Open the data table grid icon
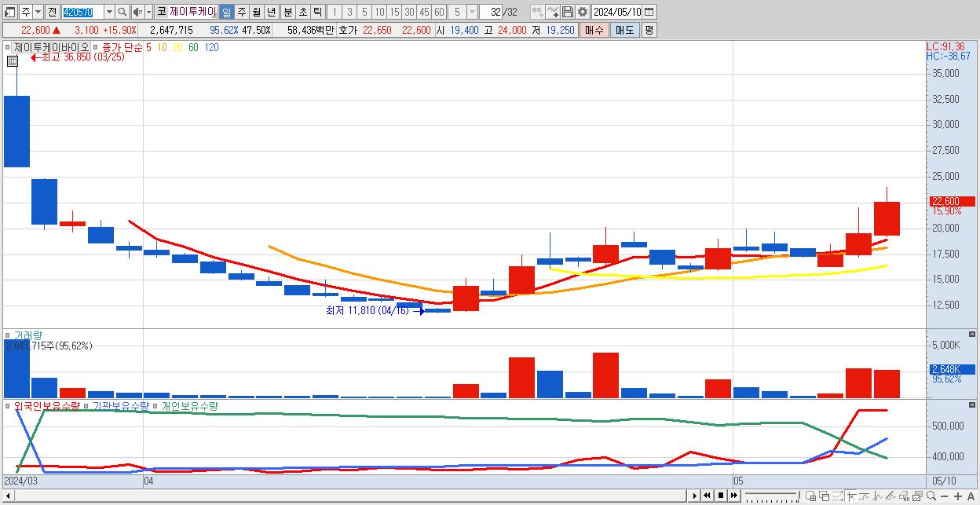980x505 pixels. click(12, 61)
